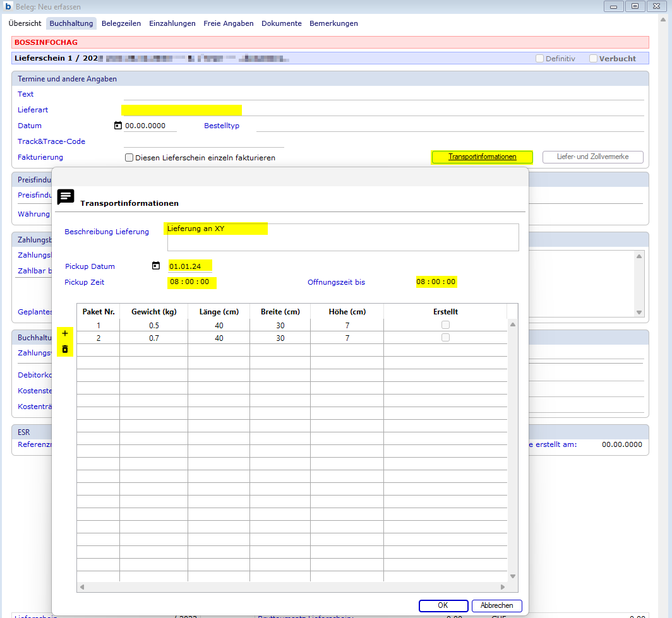Viewport: 672px width, 618px height.
Task: Open Liefer- und Zollvermerke button
Action: click(593, 157)
